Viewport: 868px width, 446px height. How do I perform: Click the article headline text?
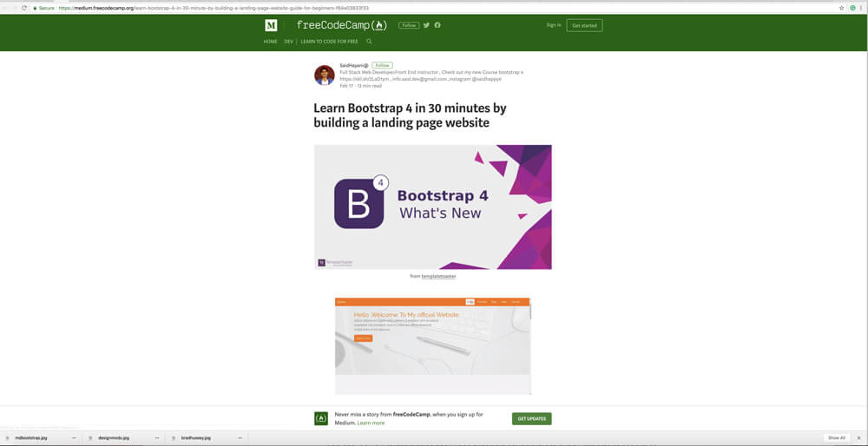[x=411, y=115]
